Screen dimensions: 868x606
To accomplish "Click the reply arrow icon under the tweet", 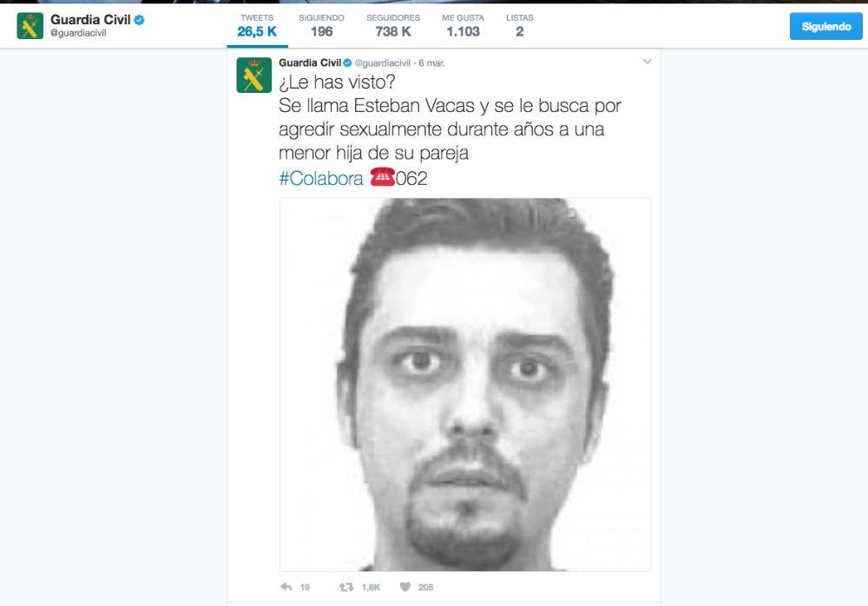I will point(286,587).
